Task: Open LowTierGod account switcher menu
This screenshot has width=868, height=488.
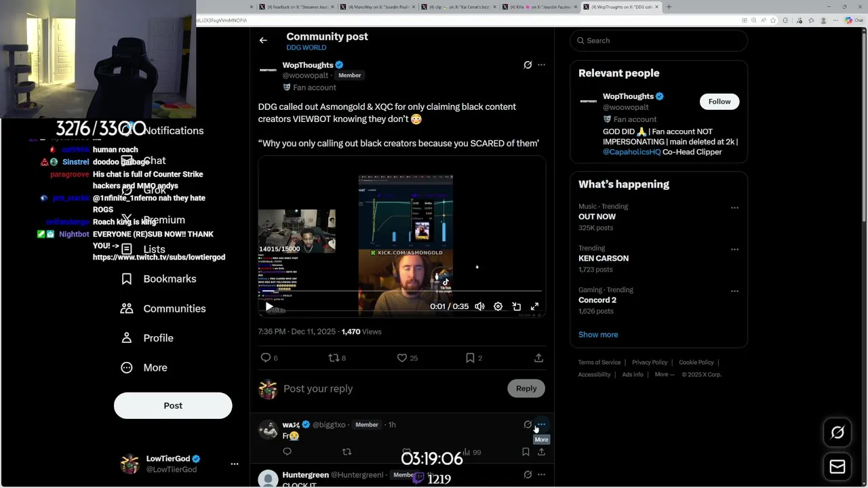Action: [235, 464]
